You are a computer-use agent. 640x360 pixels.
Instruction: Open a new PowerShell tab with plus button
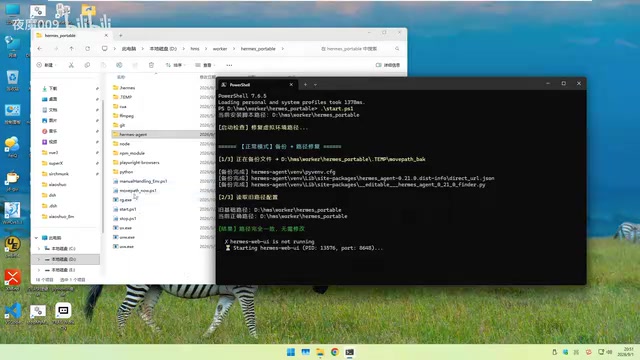tap(305, 84)
